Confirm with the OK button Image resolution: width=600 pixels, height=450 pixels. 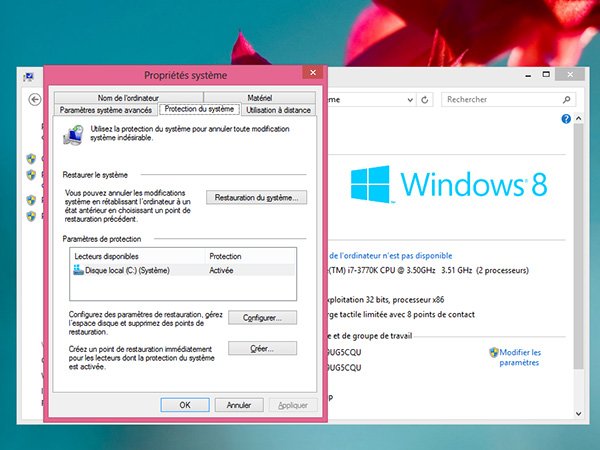coord(185,405)
